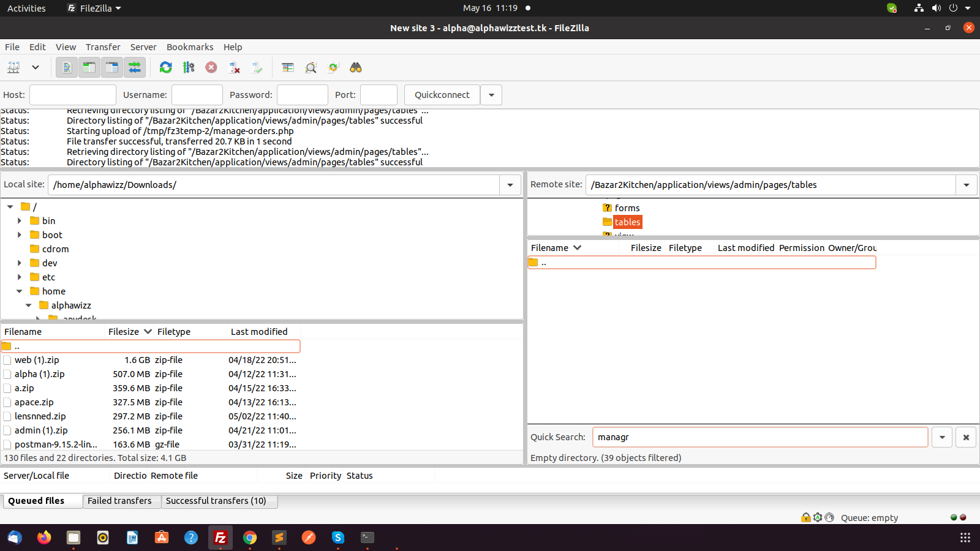
Task: Refresh the file and folder lists
Action: 166,67
